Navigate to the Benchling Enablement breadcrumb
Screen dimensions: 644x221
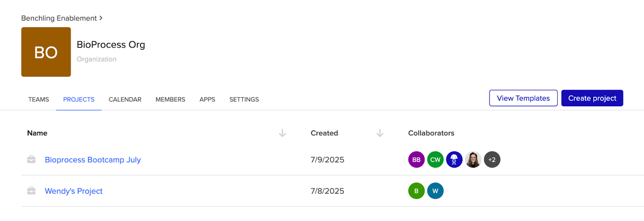click(59, 18)
